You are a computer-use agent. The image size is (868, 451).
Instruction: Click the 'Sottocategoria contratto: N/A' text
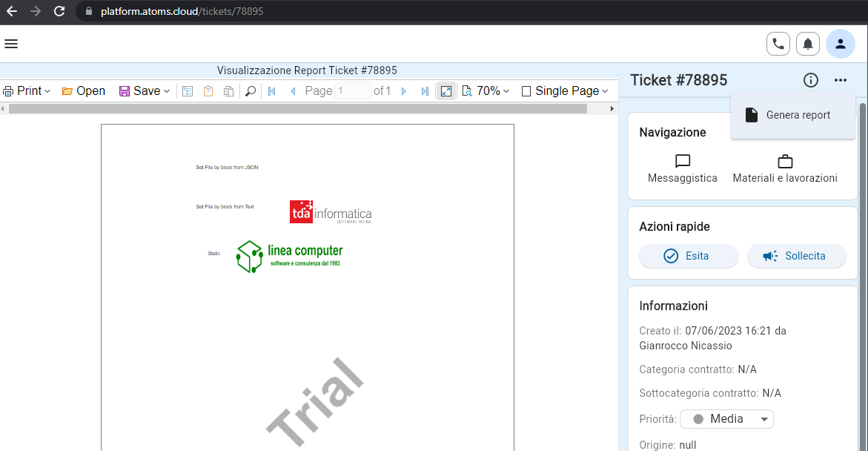point(709,393)
